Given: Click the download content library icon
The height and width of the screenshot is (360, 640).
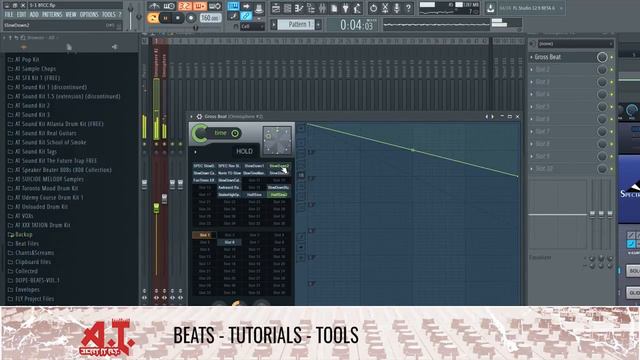Looking at the screenshot, I should point(490,8).
